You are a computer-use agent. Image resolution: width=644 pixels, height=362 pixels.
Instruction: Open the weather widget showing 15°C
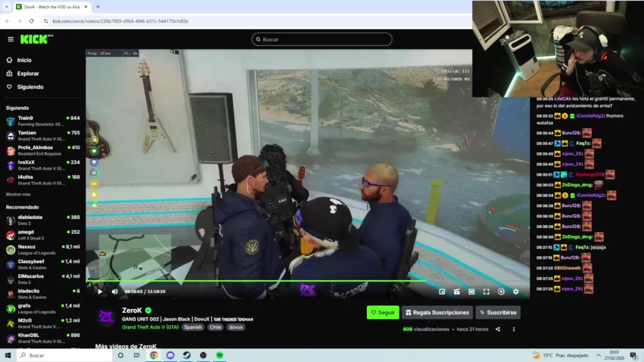[x=560, y=355]
